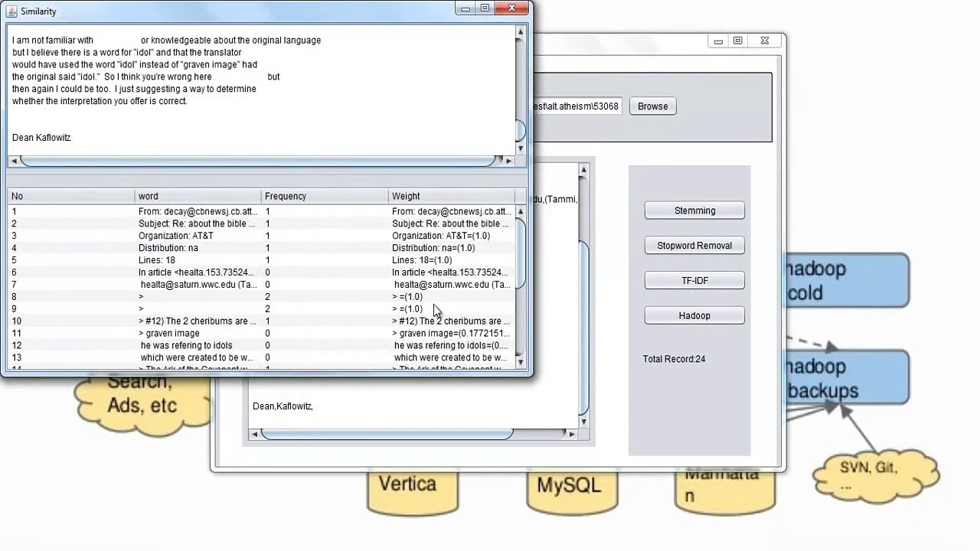Click left arrow of main window horizontal scrollbar
The height and width of the screenshot is (551, 980).
(x=253, y=434)
